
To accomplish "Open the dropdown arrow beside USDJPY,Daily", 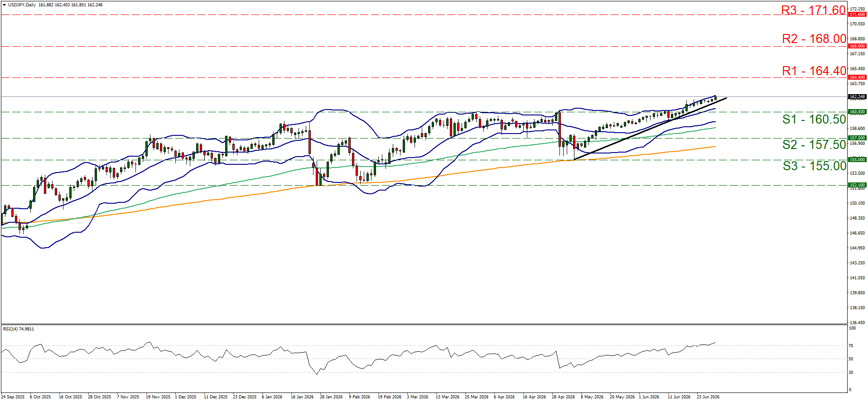I will [5, 5].
